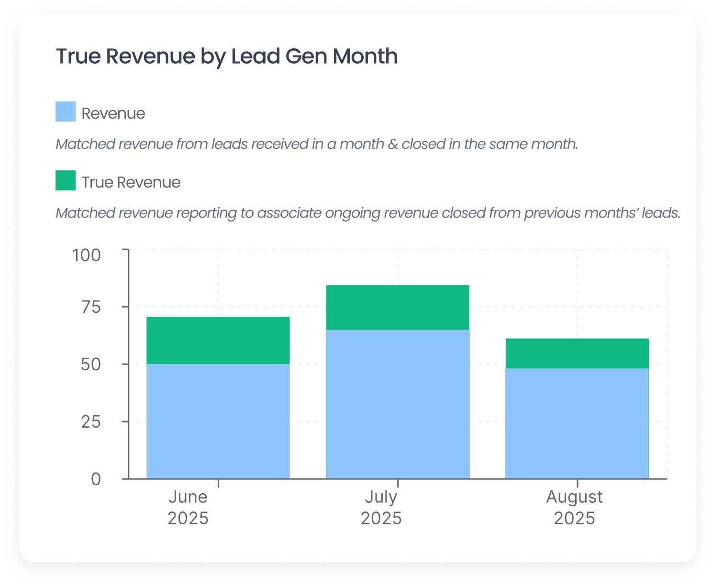Image resolution: width=723 pixels, height=588 pixels.
Task: Click the July 2025 x-axis label
Action: [381, 507]
